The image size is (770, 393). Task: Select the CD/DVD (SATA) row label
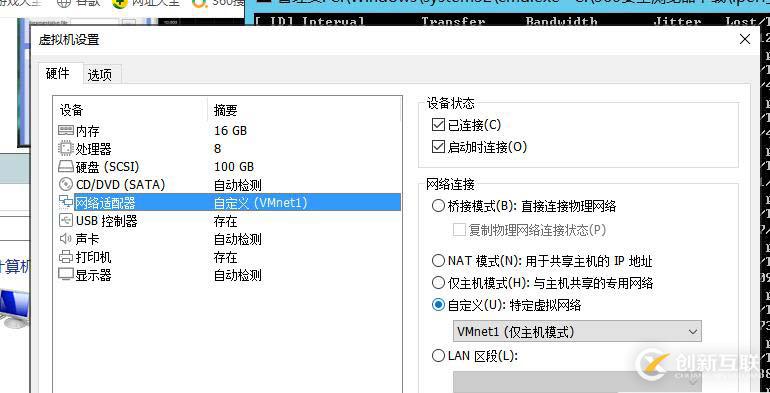pos(120,185)
